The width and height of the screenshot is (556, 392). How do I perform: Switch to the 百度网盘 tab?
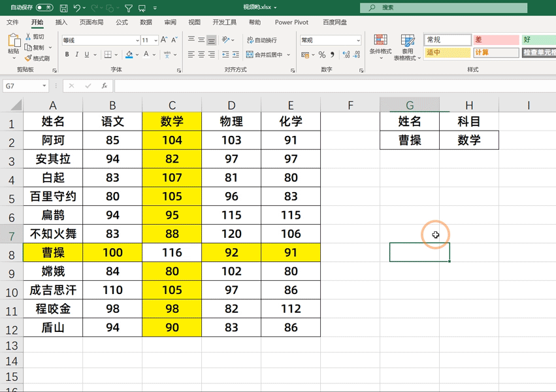[335, 22]
